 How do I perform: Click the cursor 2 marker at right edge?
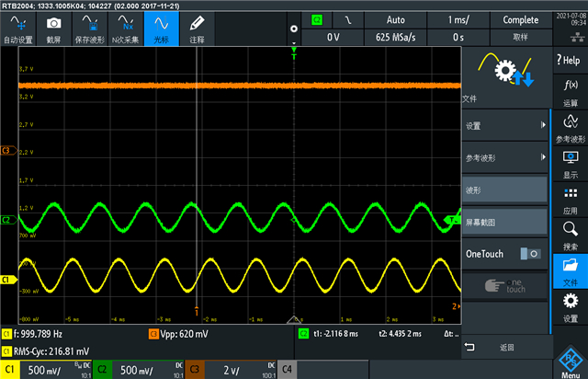pyautogui.click(x=456, y=306)
